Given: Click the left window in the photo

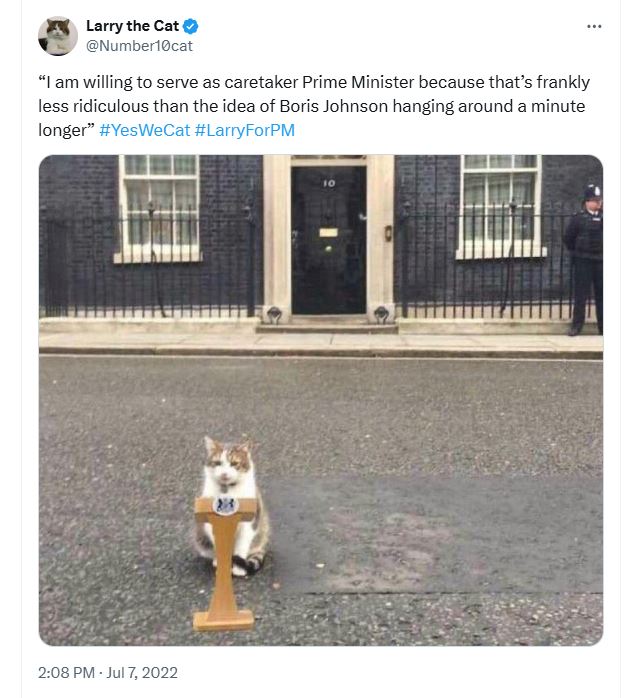Looking at the screenshot, I should tap(158, 205).
